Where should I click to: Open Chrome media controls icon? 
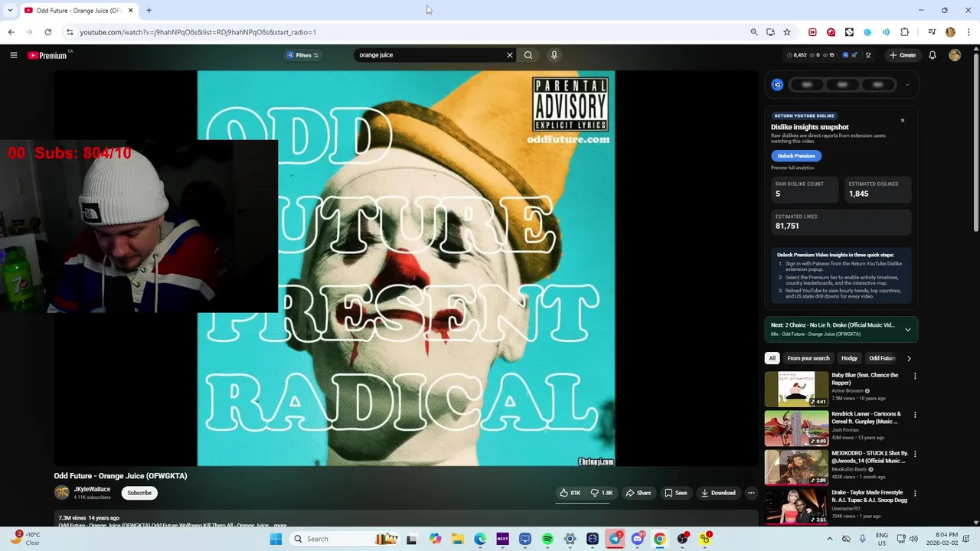click(932, 32)
